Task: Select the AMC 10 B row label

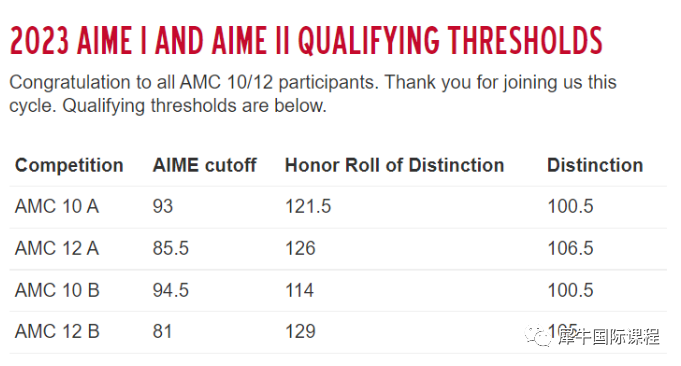Action: pos(57,290)
